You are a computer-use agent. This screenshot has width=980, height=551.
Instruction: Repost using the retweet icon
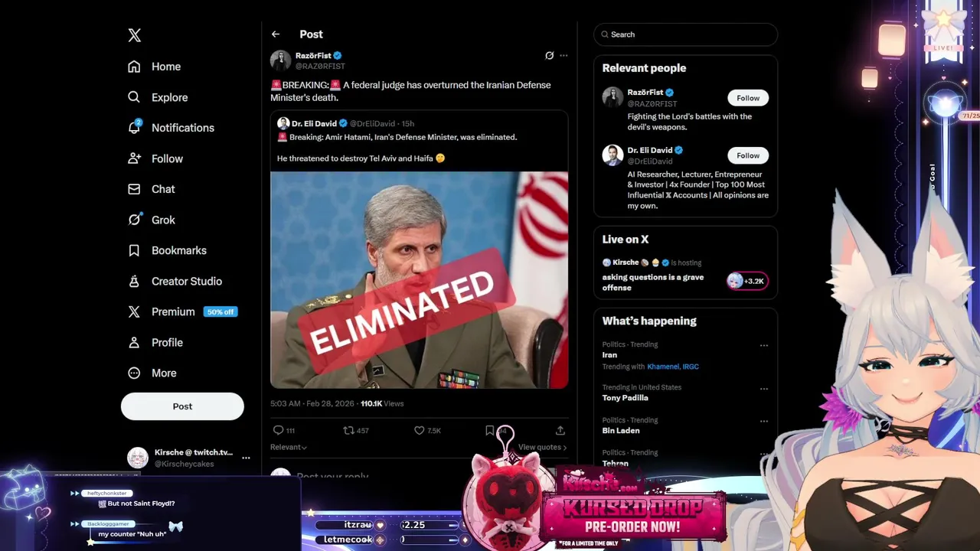(x=348, y=431)
